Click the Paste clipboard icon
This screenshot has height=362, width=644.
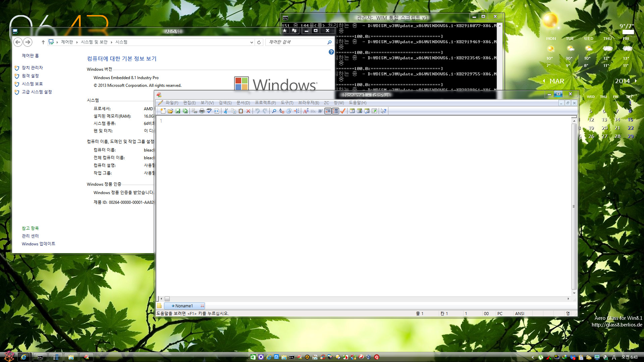coord(241,111)
